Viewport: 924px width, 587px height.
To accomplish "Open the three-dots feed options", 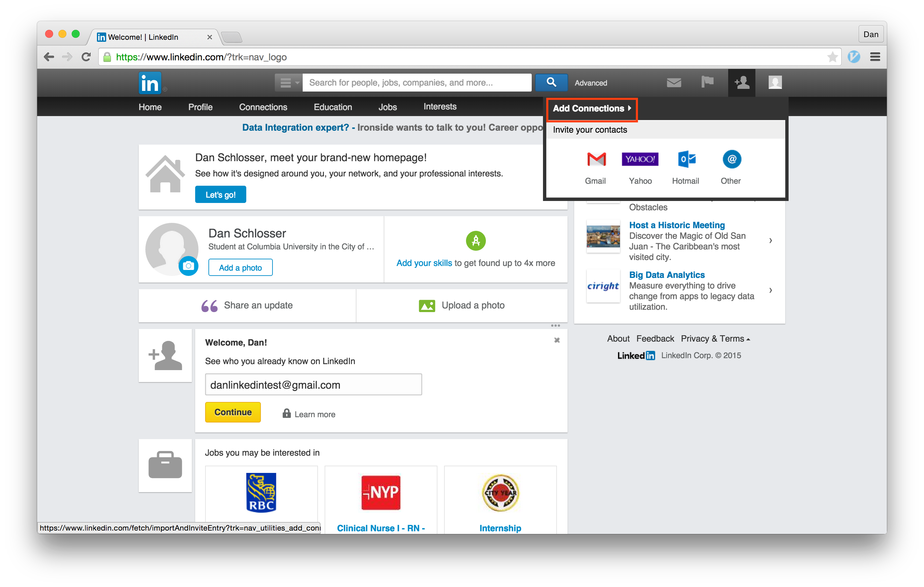I will (555, 326).
